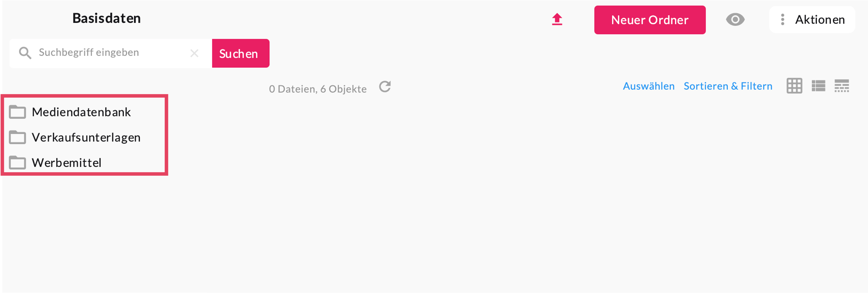Open the Verkaufsunterlagen folder
The image size is (868, 293).
click(x=86, y=137)
